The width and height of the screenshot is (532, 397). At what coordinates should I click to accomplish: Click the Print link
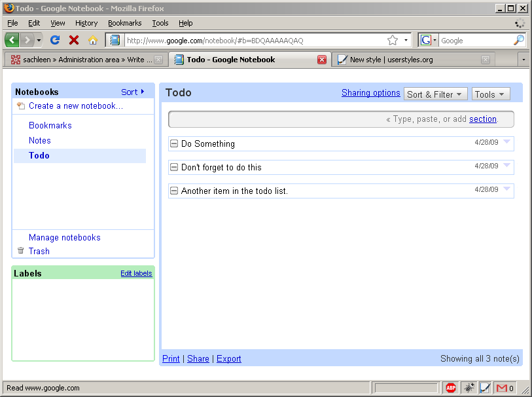pyautogui.click(x=171, y=358)
